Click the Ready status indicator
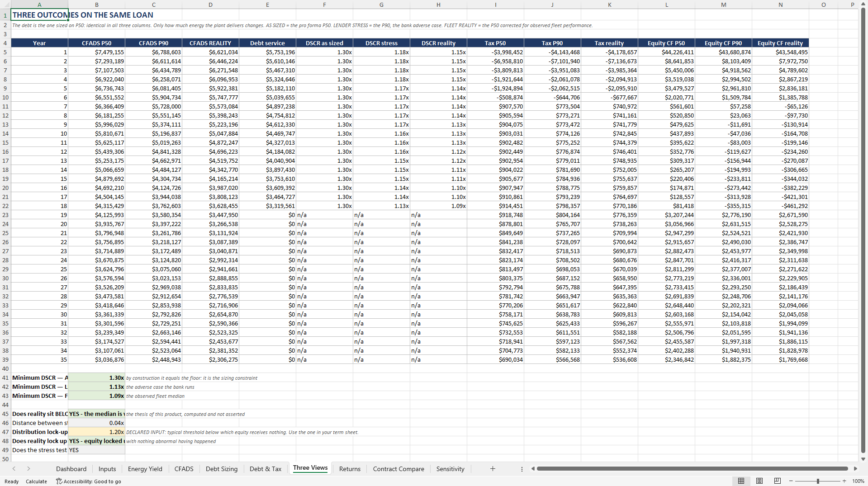This screenshot has width=868, height=486. pos(11,481)
